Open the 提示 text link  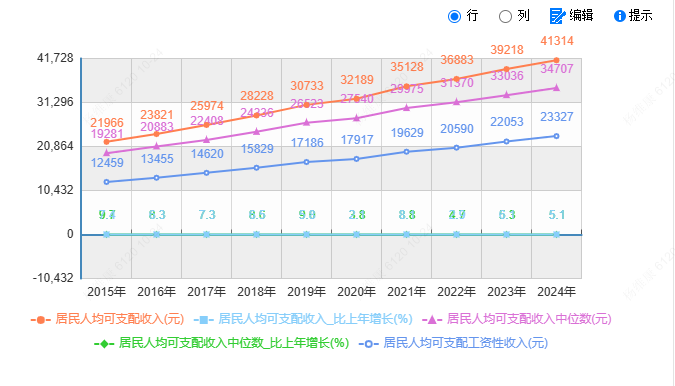pos(641,15)
